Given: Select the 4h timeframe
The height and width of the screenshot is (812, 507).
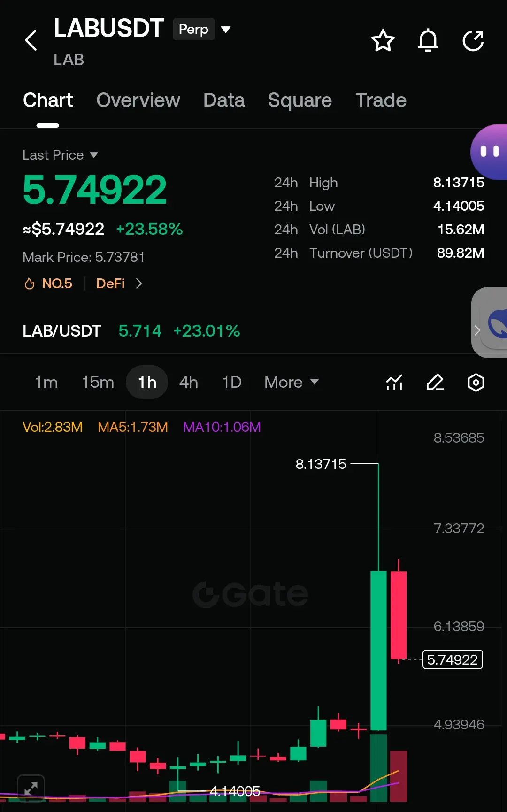Looking at the screenshot, I should coord(189,382).
